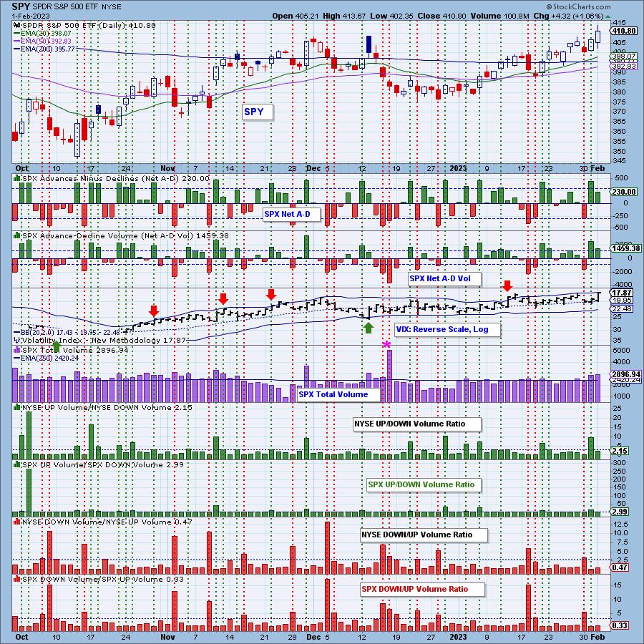Click the 1459.38 value tag on the right axis
Screen dimensions: 644x644
pyautogui.click(x=626, y=248)
